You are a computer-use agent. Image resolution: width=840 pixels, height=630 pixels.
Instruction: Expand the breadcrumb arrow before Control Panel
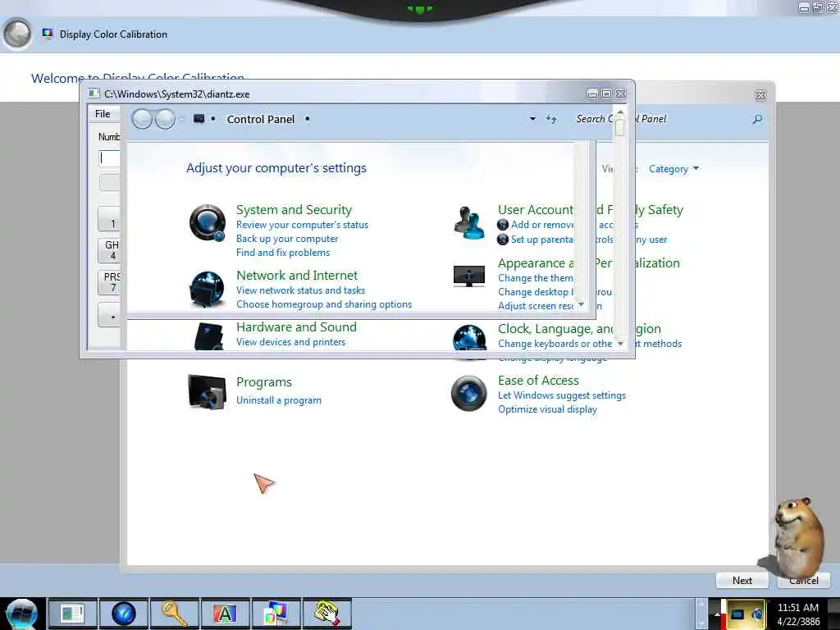pyautogui.click(x=213, y=118)
